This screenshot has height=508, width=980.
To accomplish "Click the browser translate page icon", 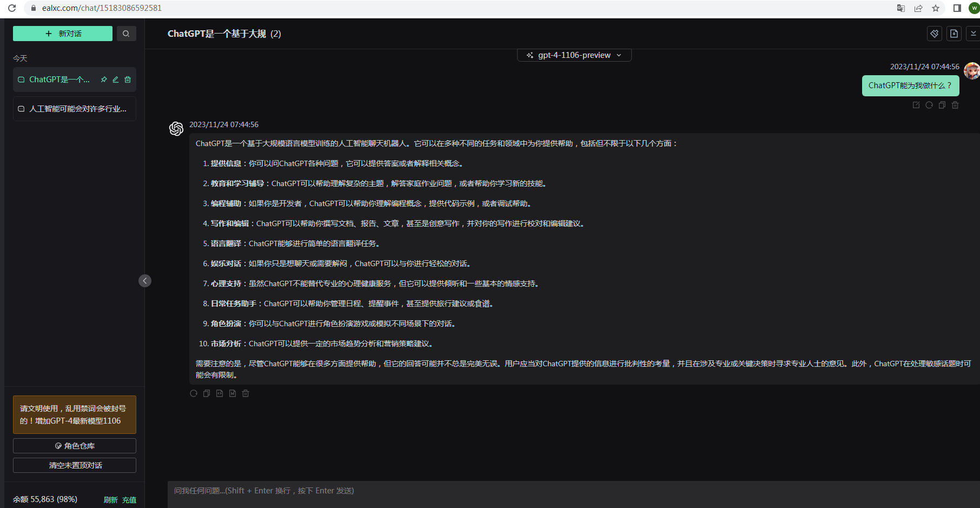I will point(901,8).
